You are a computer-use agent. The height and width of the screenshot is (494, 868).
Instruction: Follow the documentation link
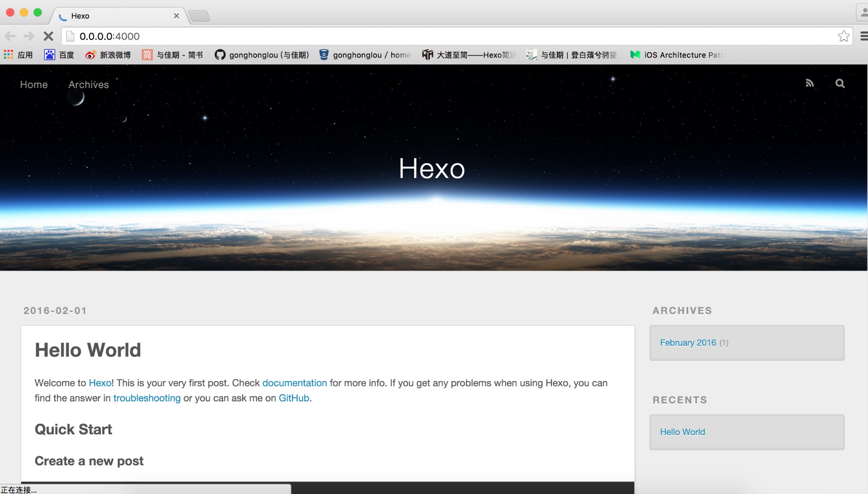tap(294, 383)
